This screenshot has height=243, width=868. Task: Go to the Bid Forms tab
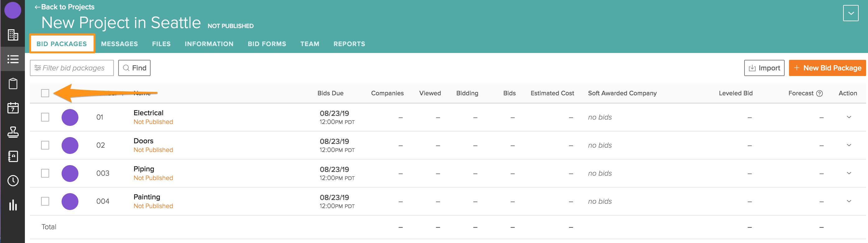[267, 44]
